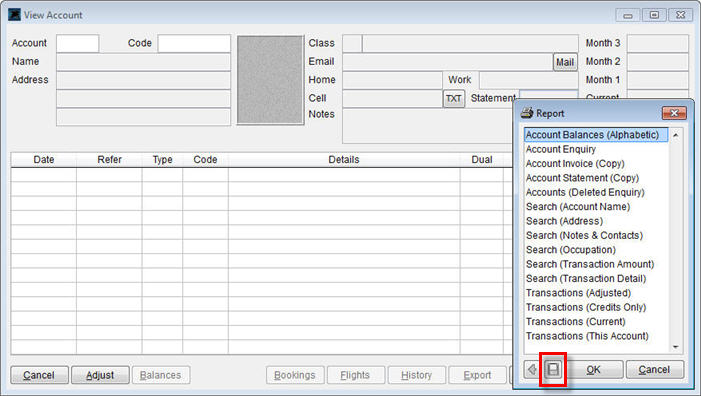
Task: Click the View Account window title icon
Action: pyautogui.click(x=14, y=14)
